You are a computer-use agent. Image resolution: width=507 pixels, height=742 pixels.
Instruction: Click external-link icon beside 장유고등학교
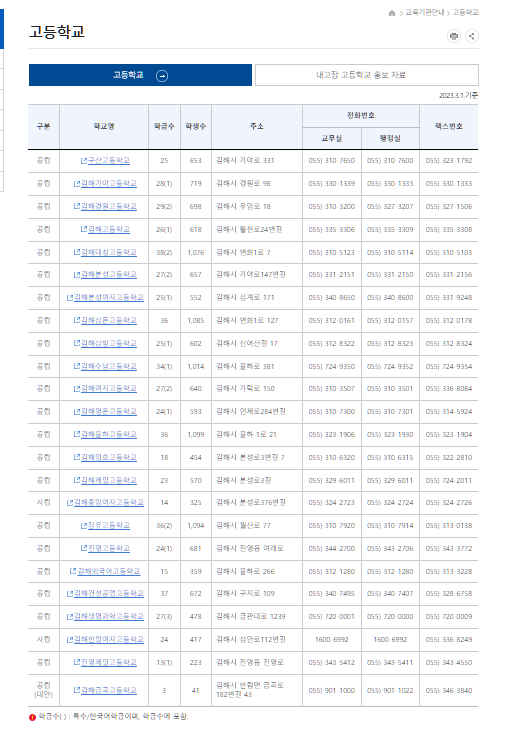84,526
